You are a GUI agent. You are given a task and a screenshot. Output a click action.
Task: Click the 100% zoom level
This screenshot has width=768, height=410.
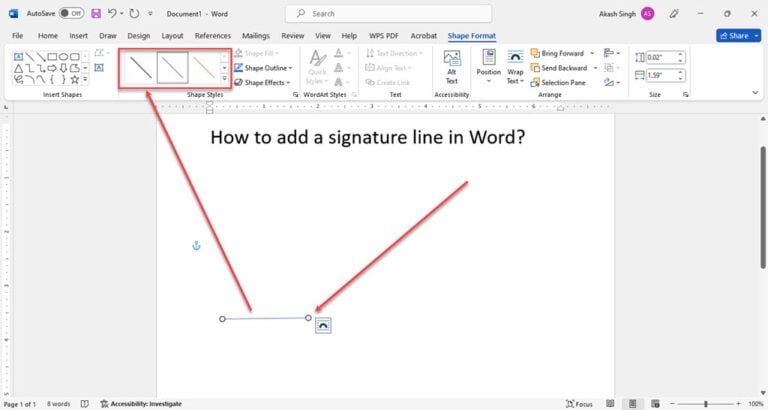(x=755, y=404)
